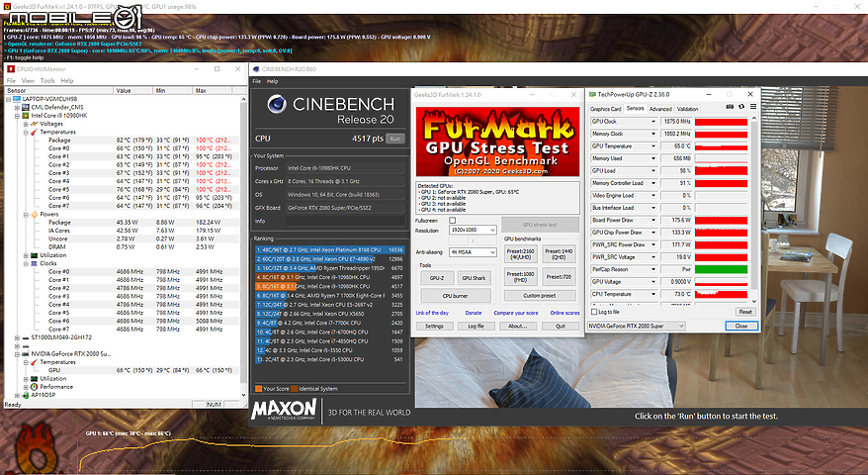This screenshot has width=868, height=475.
Task: Click the NVIDIA GeForce RTX 2080 card icon
Action: [26, 353]
